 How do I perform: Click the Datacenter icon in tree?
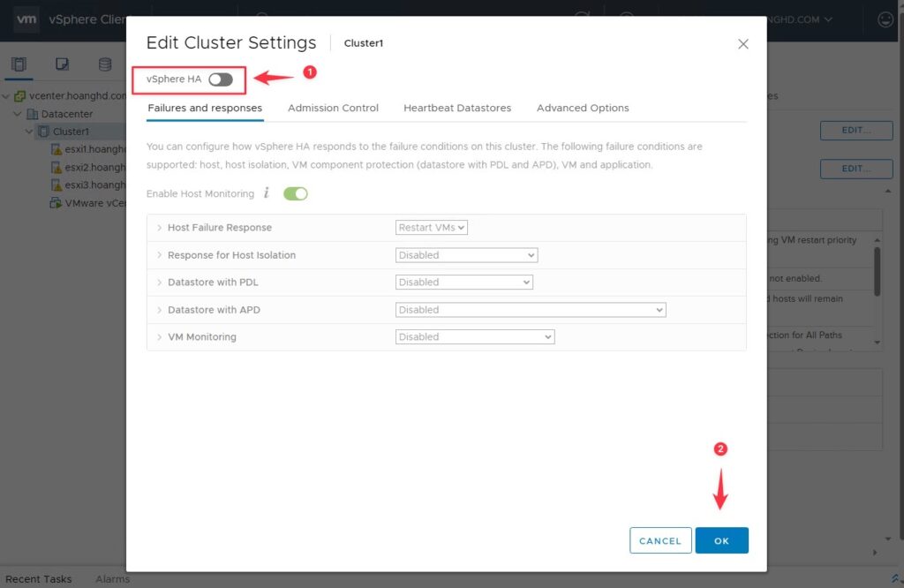[33, 114]
